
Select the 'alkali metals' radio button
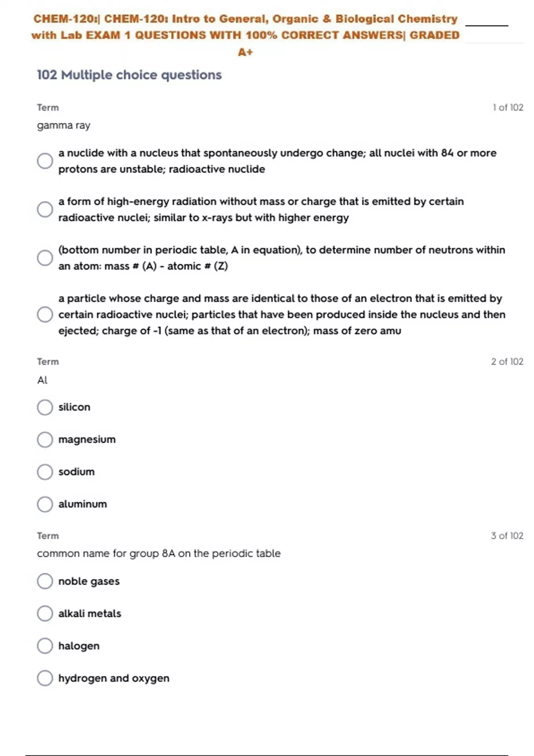coord(45,614)
